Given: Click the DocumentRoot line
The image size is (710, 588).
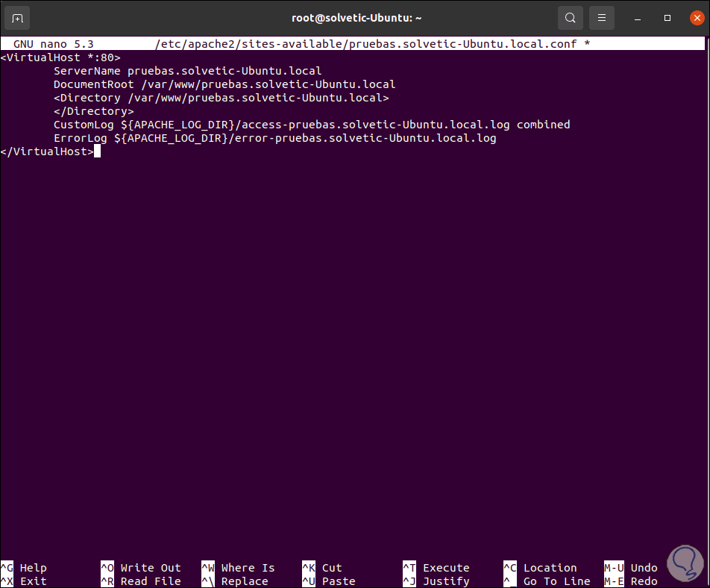Looking at the screenshot, I should point(224,84).
